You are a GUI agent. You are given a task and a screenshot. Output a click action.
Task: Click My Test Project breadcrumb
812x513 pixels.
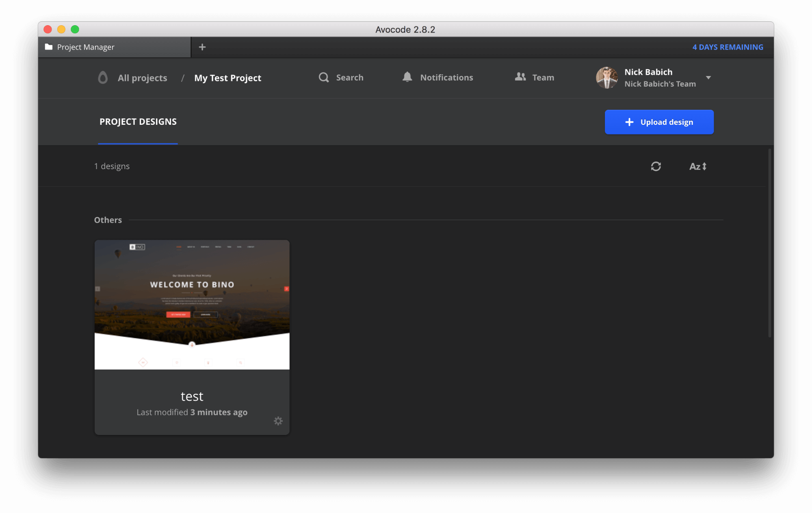[227, 78]
